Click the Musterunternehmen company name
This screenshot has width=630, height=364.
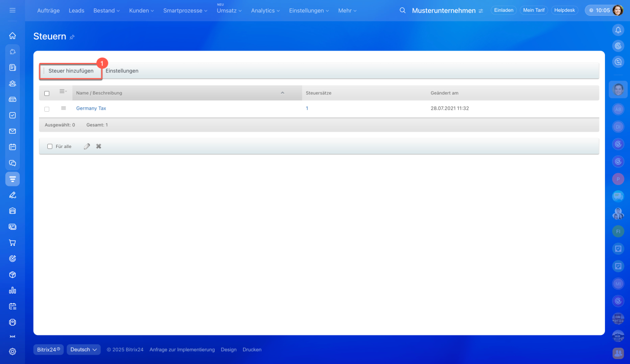(444, 10)
